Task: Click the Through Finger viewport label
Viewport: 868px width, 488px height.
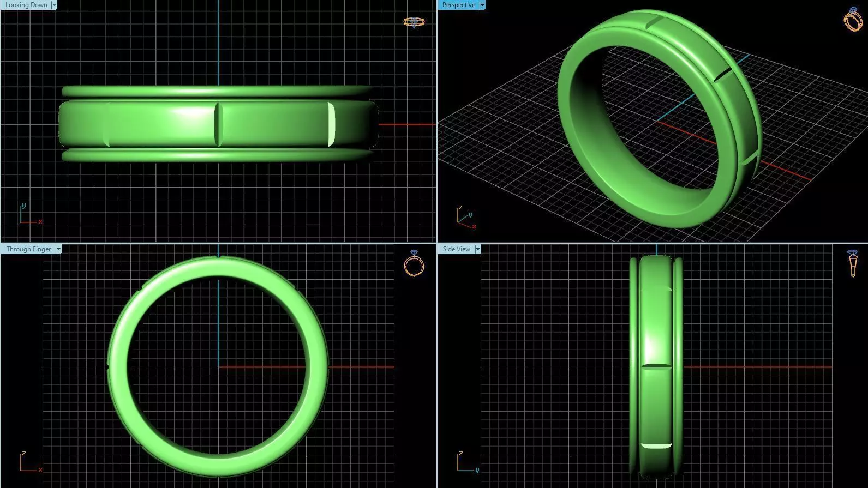Action: (28, 249)
